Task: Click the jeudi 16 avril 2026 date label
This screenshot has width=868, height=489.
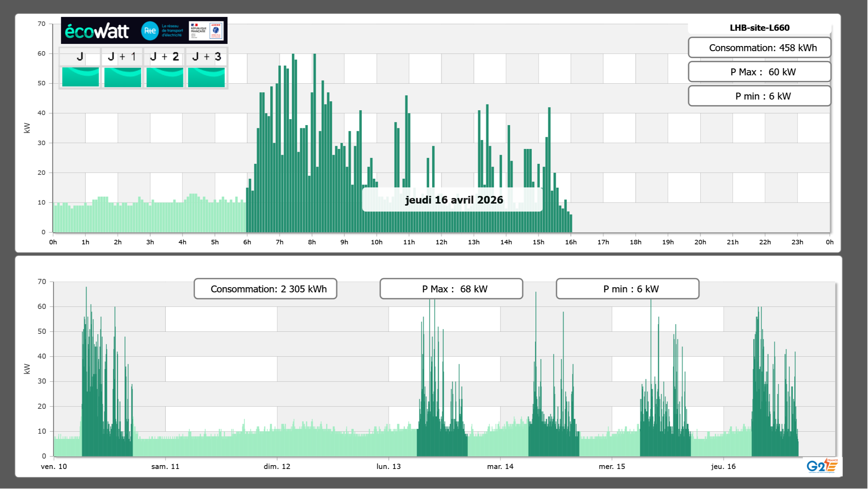Action: click(454, 200)
